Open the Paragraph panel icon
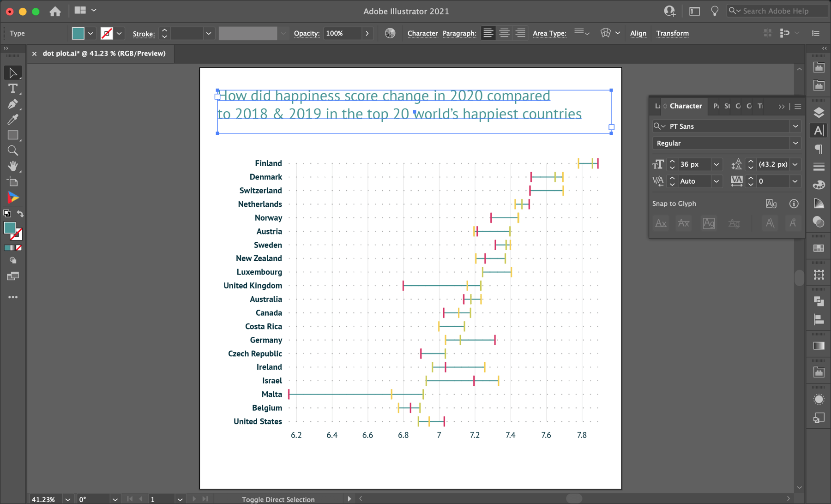This screenshot has height=504, width=831. [819, 149]
